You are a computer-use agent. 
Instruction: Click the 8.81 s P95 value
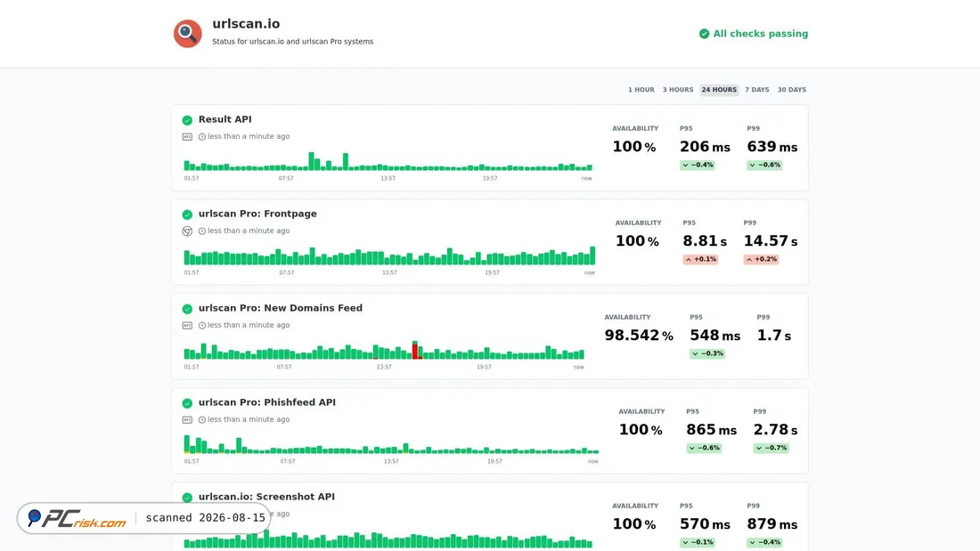click(705, 241)
